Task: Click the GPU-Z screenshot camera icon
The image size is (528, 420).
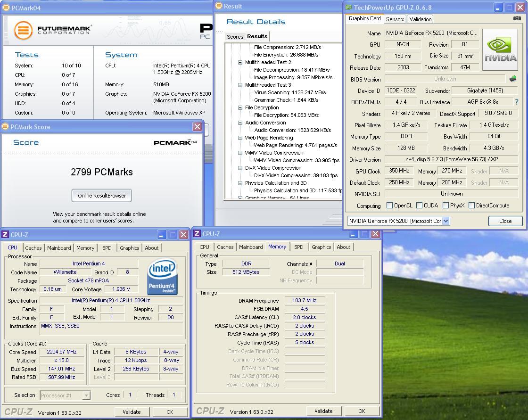Action: pyautogui.click(x=517, y=18)
